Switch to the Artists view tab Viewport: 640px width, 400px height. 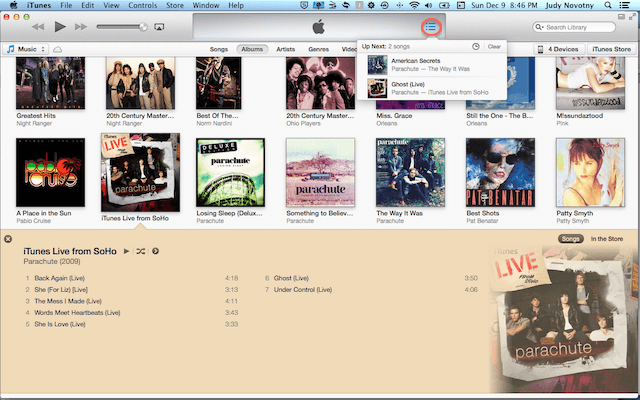click(286, 49)
